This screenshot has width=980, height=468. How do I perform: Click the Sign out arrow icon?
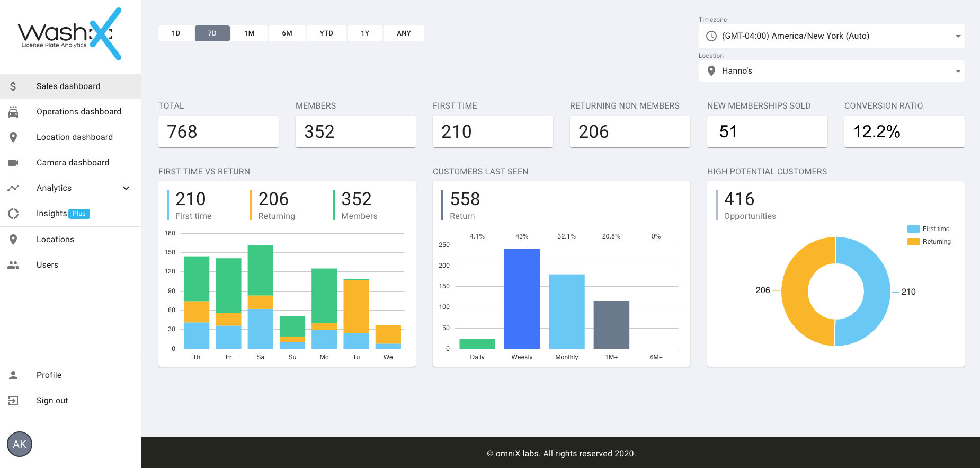tap(13, 401)
